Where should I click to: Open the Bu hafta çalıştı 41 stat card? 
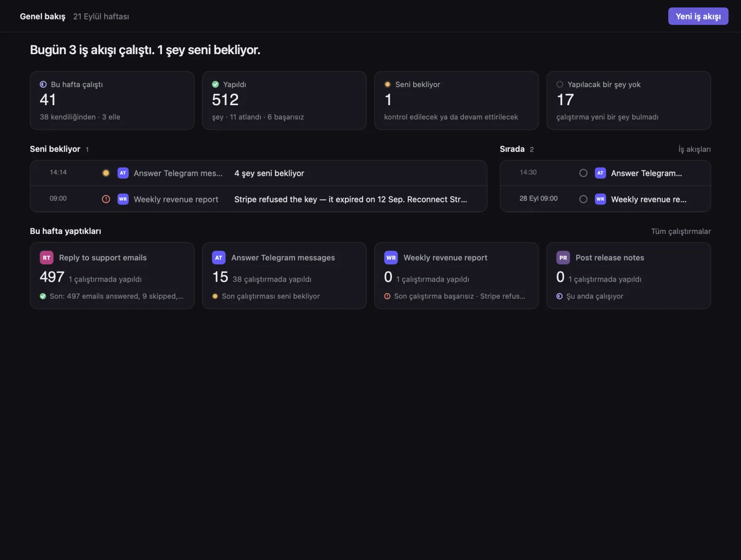pyautogui.click(x=112, y=101)
